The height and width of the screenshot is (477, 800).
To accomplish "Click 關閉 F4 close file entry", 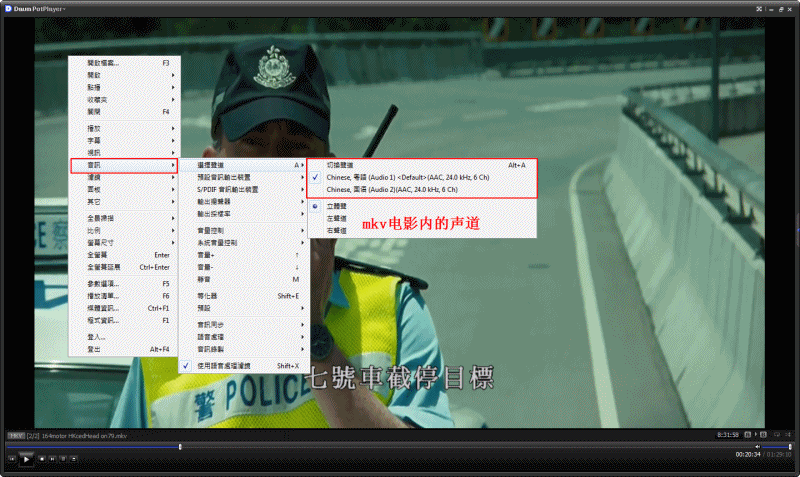I will point(124,112).
